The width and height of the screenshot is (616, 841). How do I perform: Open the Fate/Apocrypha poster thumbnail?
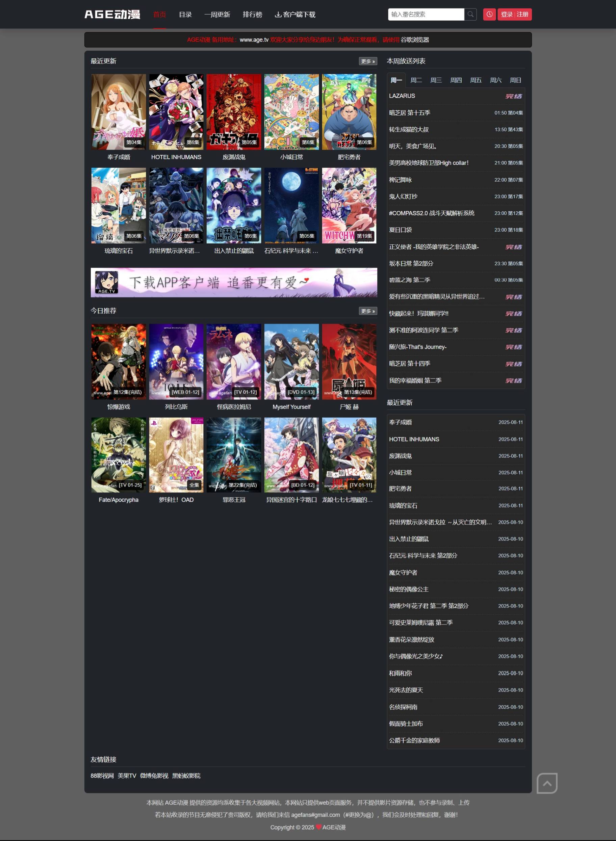(x=118, y=455)
